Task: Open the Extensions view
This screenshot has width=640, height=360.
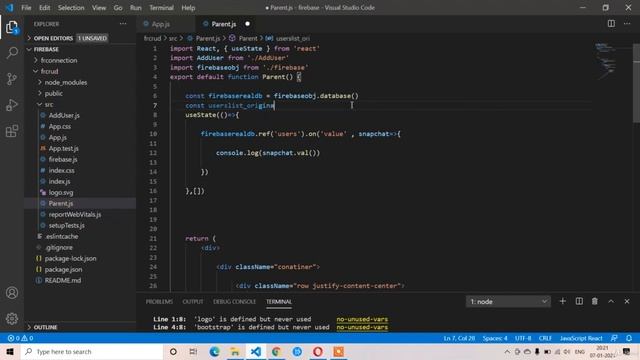Action: tap(12, 131)
